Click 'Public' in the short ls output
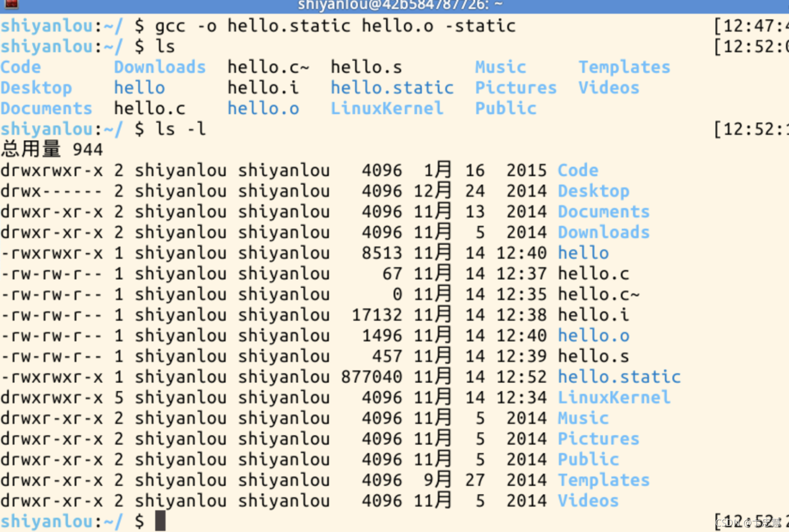The image size is (789, 532). 506,108
